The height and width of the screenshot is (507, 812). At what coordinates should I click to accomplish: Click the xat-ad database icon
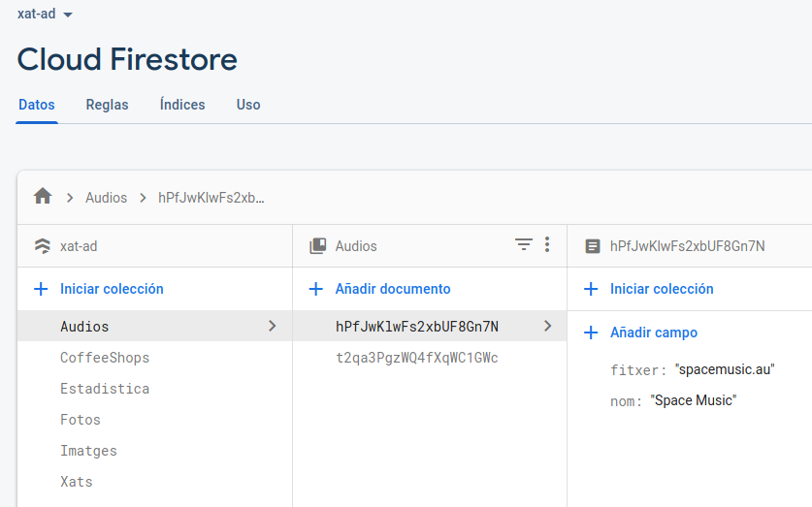tap(43, 246)
